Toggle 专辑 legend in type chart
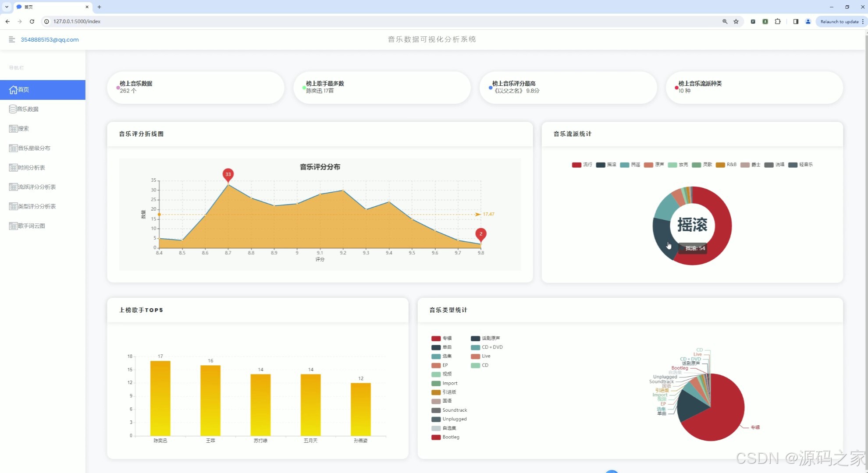 point(441,339)
